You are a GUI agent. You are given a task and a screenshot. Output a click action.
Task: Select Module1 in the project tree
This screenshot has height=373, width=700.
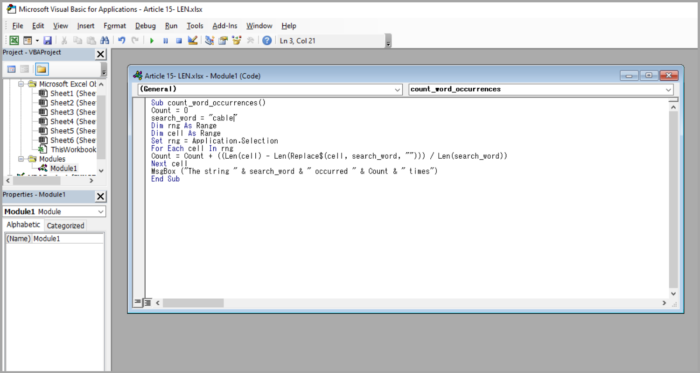58,168
